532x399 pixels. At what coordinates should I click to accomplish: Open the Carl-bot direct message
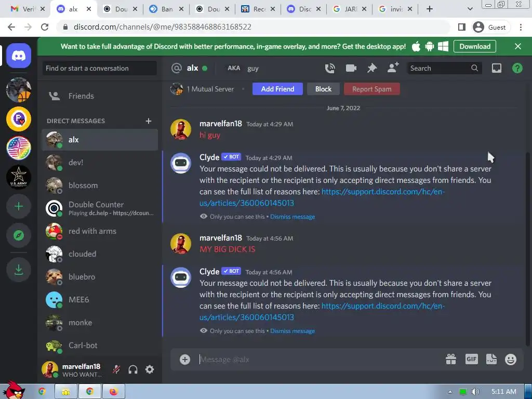[100, 345]
